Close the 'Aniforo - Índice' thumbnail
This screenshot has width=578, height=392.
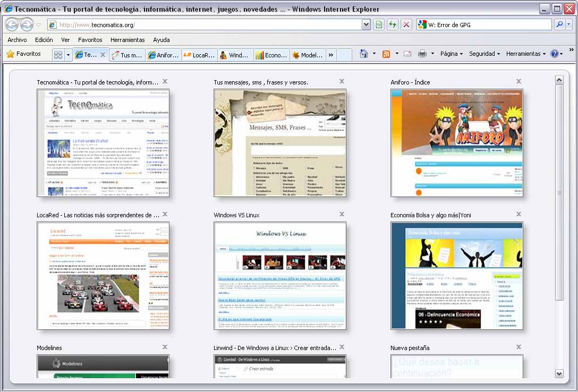pos(518,81)
